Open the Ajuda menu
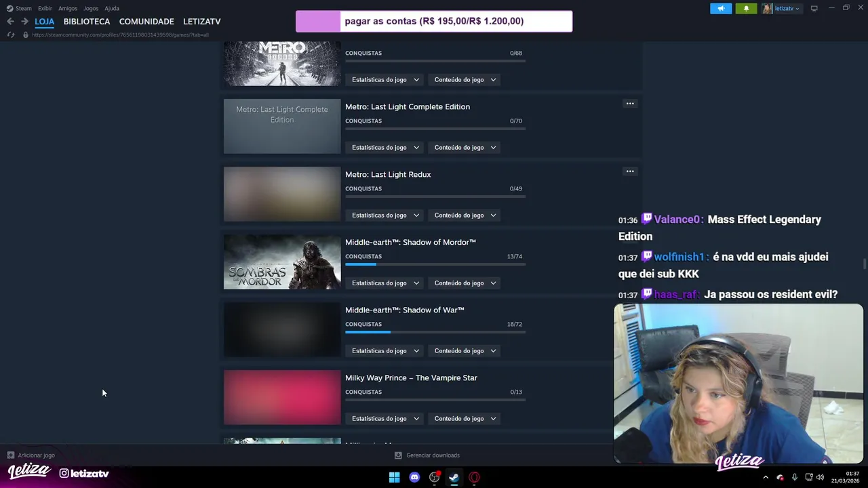The width and height of the screenshot is (868, 488). tap(112, 8)
